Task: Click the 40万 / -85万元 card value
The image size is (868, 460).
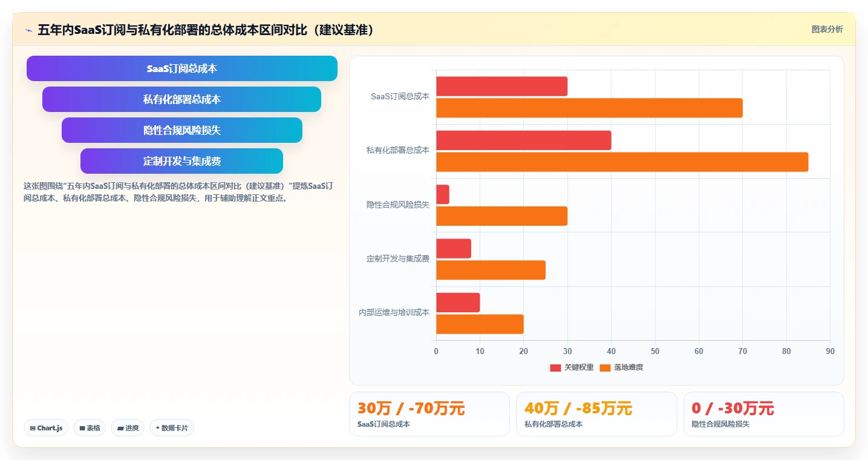Action: [x=578, y=409]
